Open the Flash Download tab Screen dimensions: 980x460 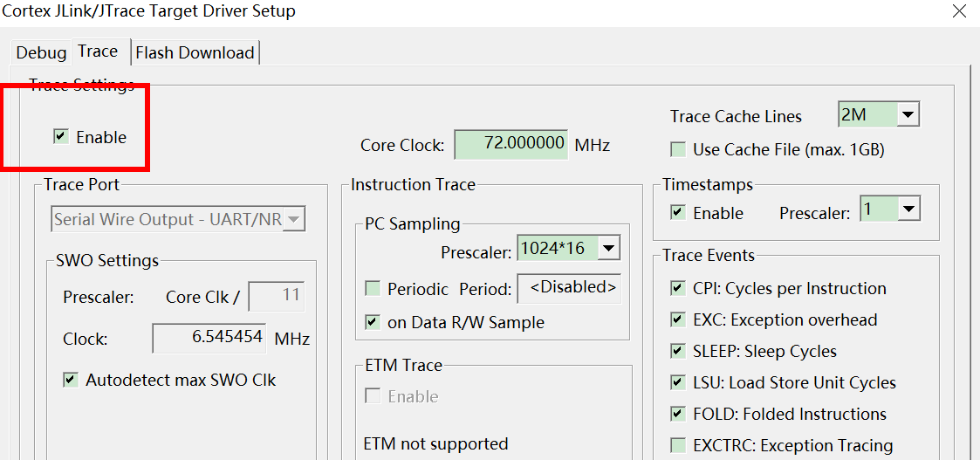pyautogui.click(x=195, y=52)
